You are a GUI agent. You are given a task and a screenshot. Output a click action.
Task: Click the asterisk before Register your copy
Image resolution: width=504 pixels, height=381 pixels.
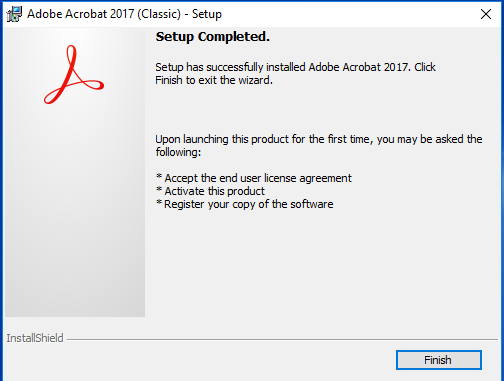click(x=159, y=203)
